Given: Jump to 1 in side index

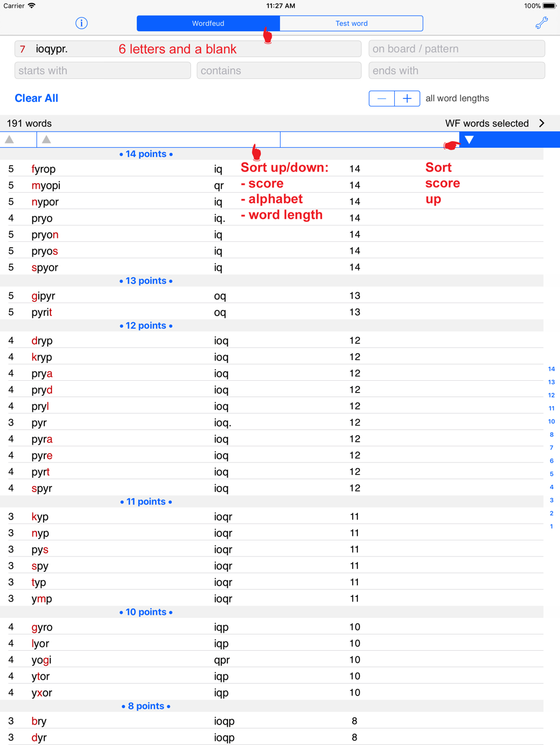Looking at the screenshot, I should pos(552,526).
